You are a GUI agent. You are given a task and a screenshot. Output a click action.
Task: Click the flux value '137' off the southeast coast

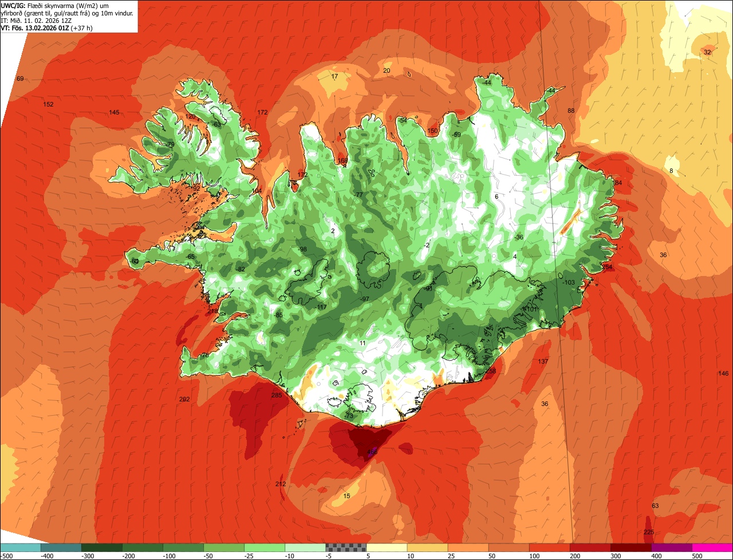tap(543, 361)
